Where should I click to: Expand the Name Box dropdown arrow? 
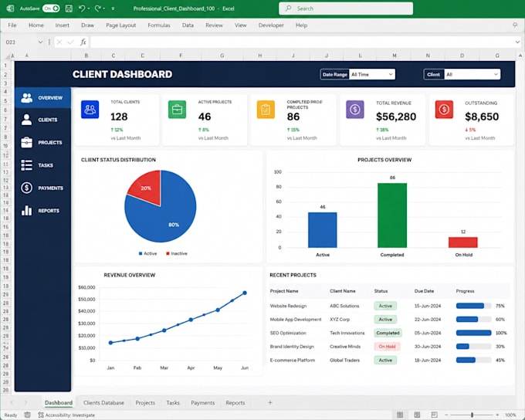coord(40,42)
